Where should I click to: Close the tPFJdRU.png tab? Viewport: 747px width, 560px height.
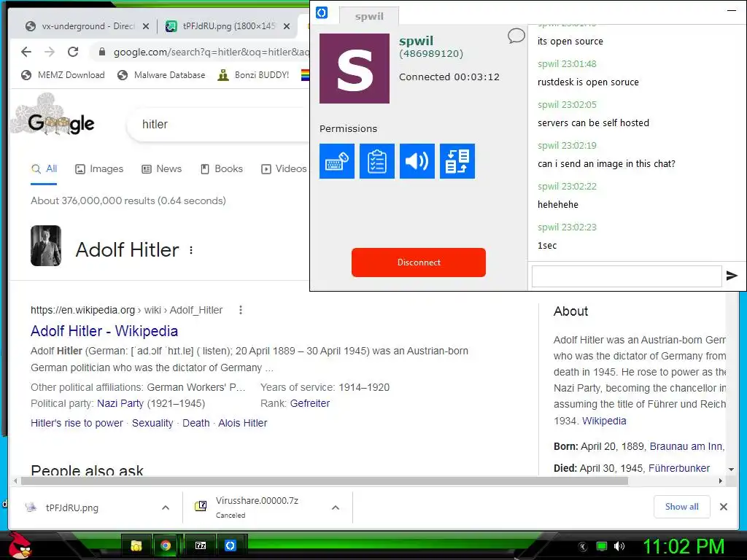[x=287, y=26]
